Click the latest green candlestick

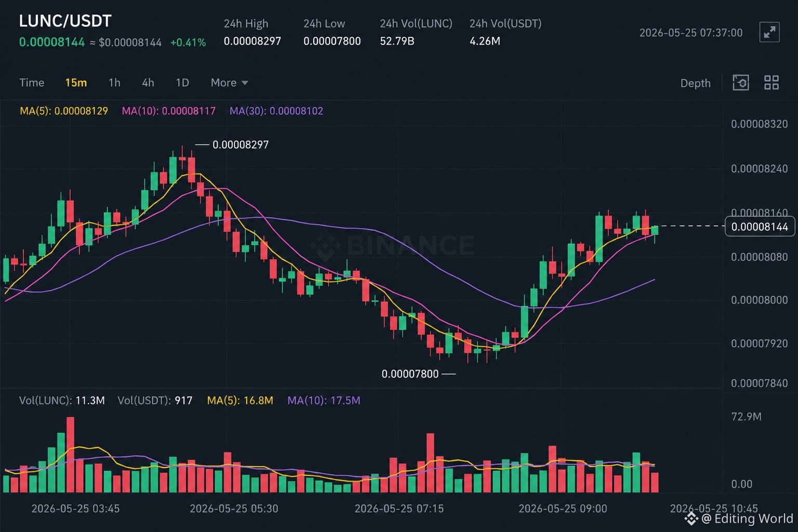[x=655, y=230]
